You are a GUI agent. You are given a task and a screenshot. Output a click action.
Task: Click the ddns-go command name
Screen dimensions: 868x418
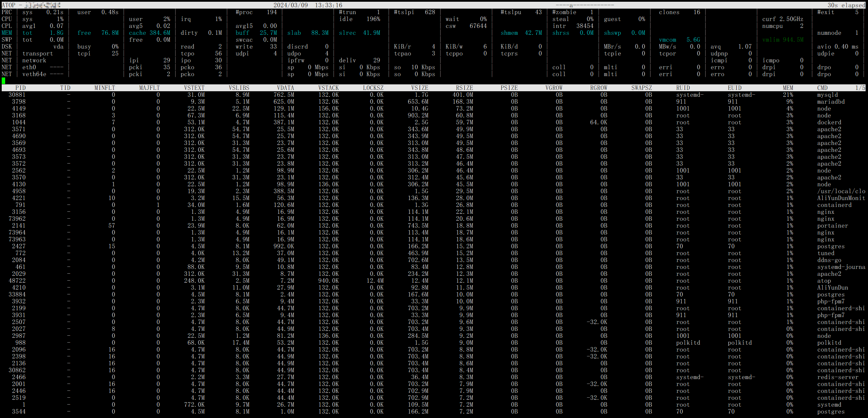tap(829, 260)
